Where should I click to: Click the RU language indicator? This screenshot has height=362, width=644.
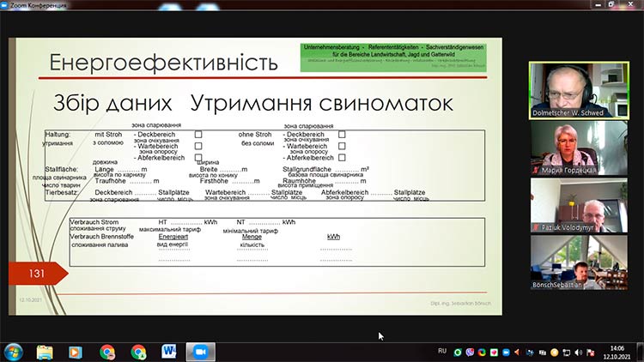[442, 351]
